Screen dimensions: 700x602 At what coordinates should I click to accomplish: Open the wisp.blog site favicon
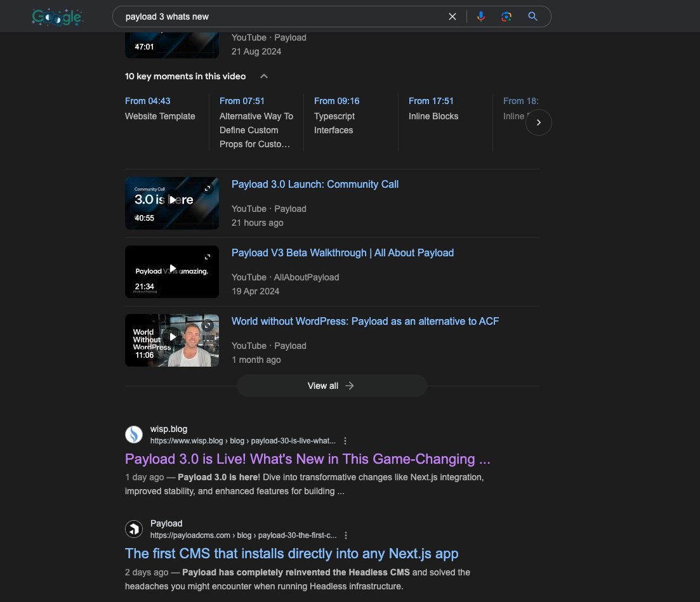134,434
